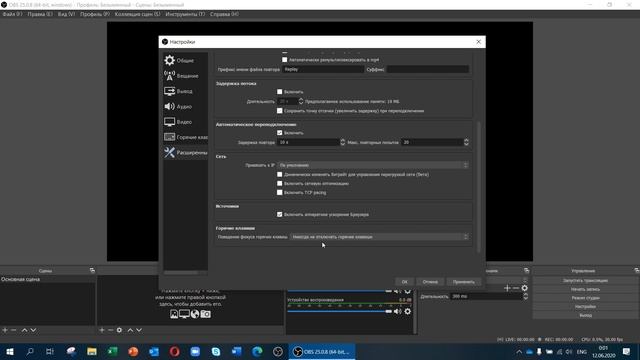This screenshot has height=360, width=640.
Task: Mute the playback device speaker icon
Action: [398, 311]
